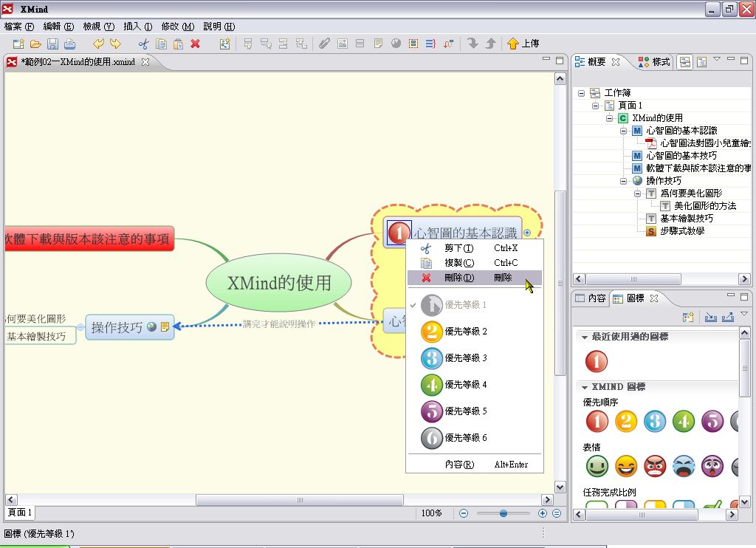Select 優先等級 2 in the context menu
The width and height of the screenshot is (756, 548).
[465, 332]
